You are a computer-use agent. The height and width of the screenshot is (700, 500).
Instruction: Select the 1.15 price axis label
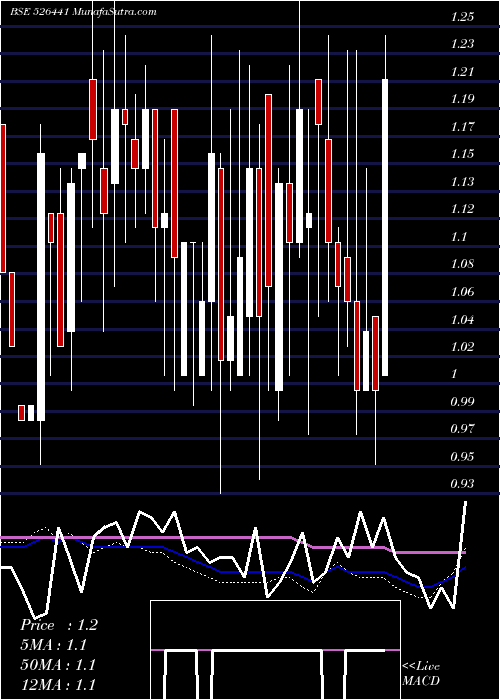tap(462, 154)
